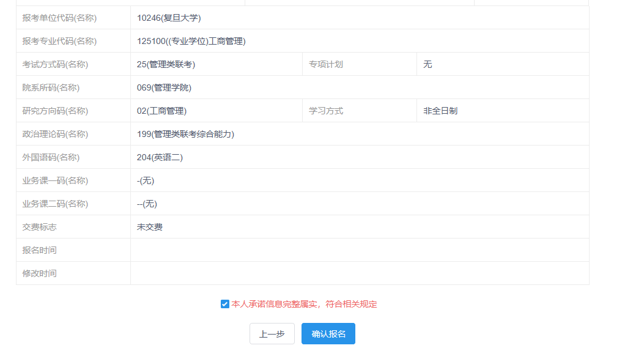Viewport: 644px width, 359px height.
Task: Select the 非全日制 study mode value
Action: click(440, 111)
